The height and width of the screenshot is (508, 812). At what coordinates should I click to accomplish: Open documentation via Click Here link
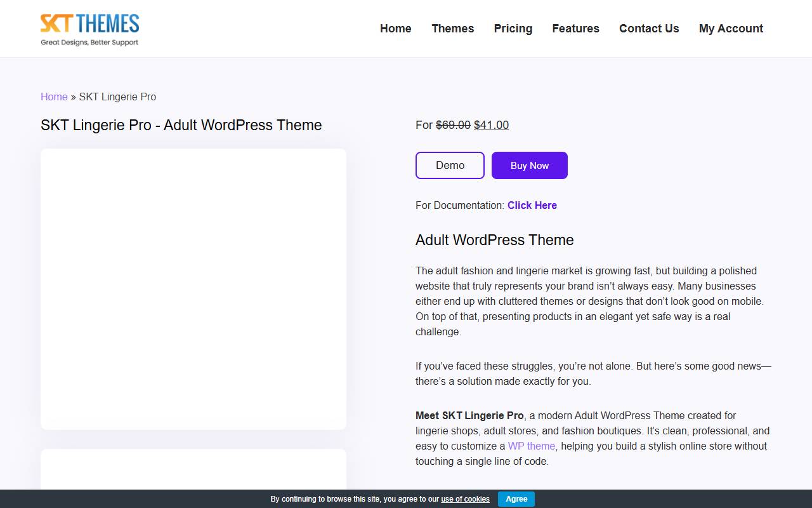click(532, 205)
